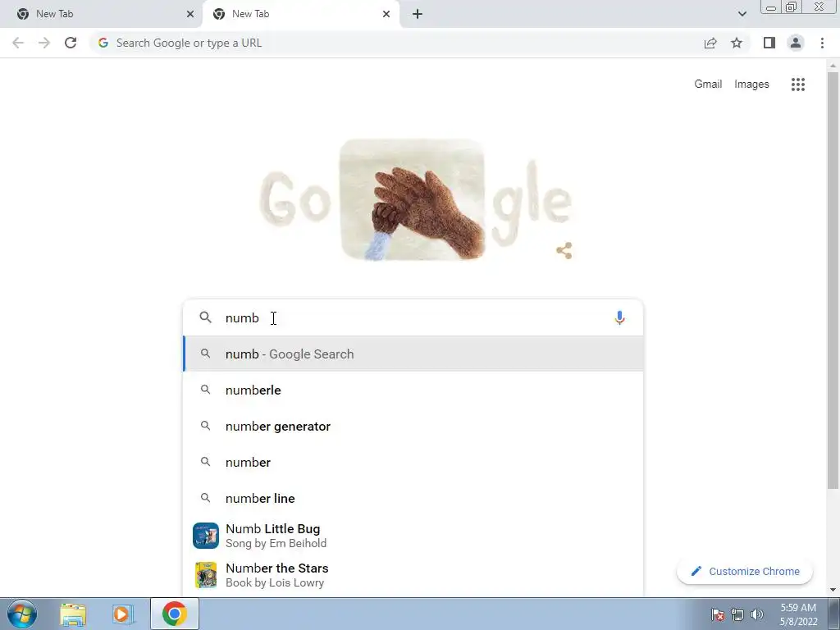Open Chrome's three-dot menu
Screen dimensions: 840x630
pyautogui.click(x=822, y=43)
